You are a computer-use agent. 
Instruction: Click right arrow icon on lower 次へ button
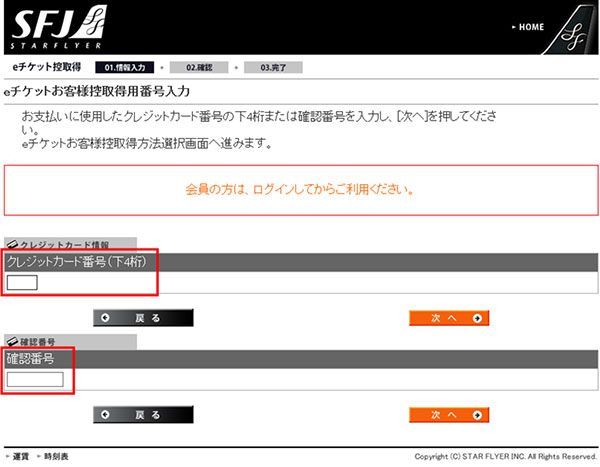pyautogui.click(x=477, y=415)
